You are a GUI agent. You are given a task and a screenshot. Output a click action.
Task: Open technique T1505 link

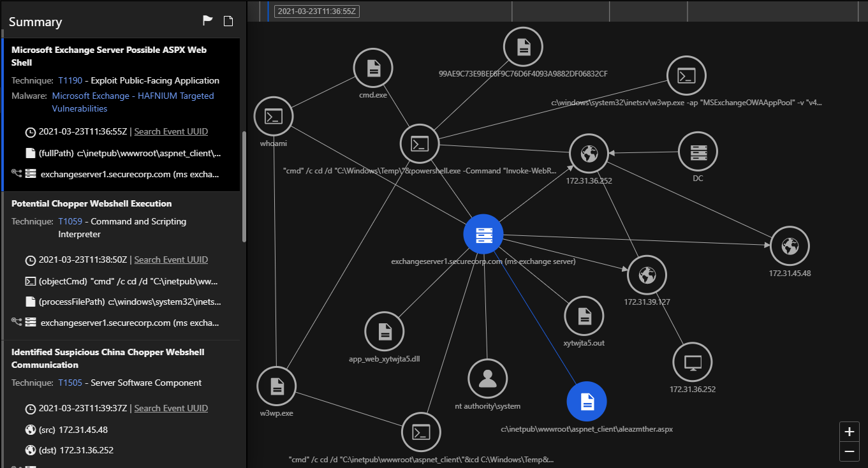pyautogui.click(x=70, y=383)
